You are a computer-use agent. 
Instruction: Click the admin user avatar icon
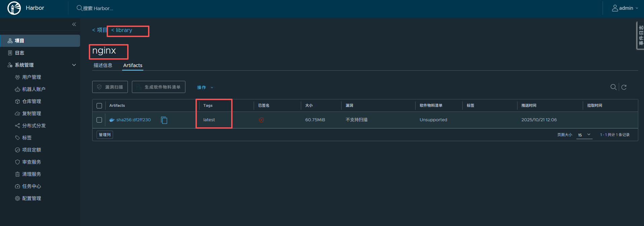tap(615, 8)
